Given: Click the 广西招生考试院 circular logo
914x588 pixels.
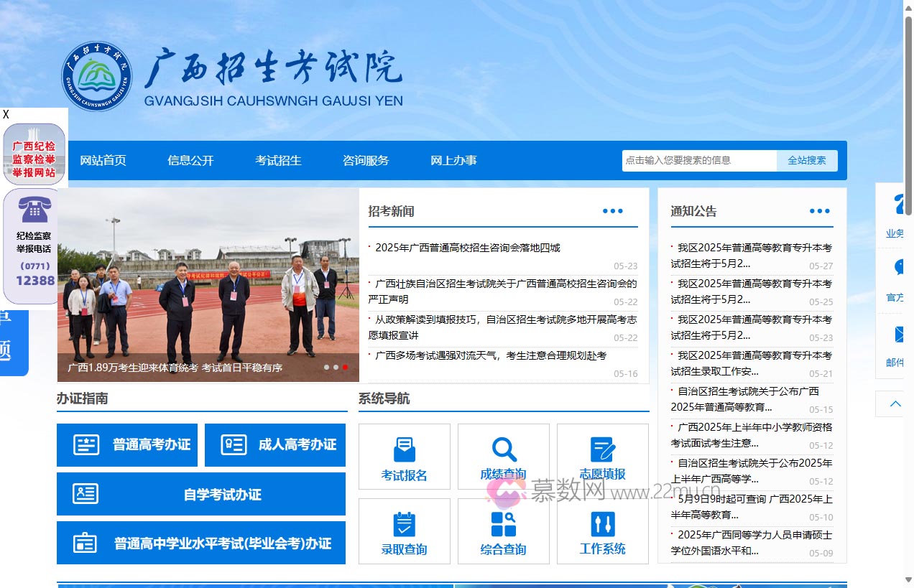Looking at the screenshot, I should pyautogui.click(x=97, y=76).
